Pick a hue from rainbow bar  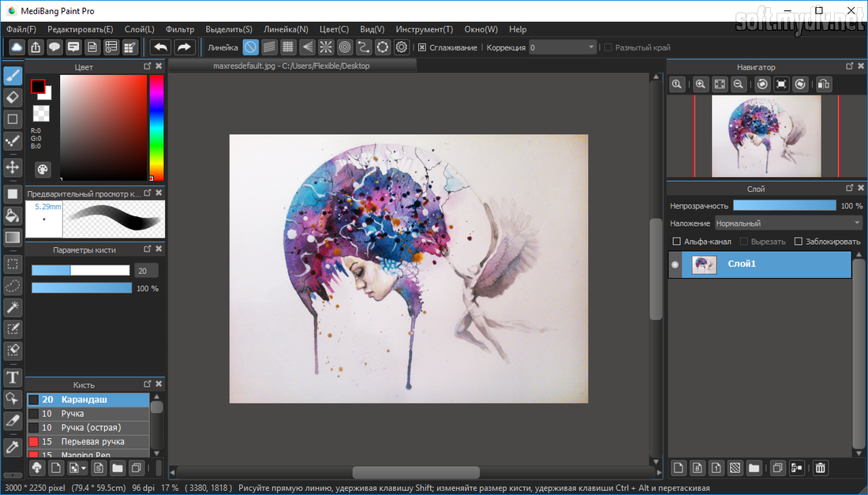click(x=157, y=127)
